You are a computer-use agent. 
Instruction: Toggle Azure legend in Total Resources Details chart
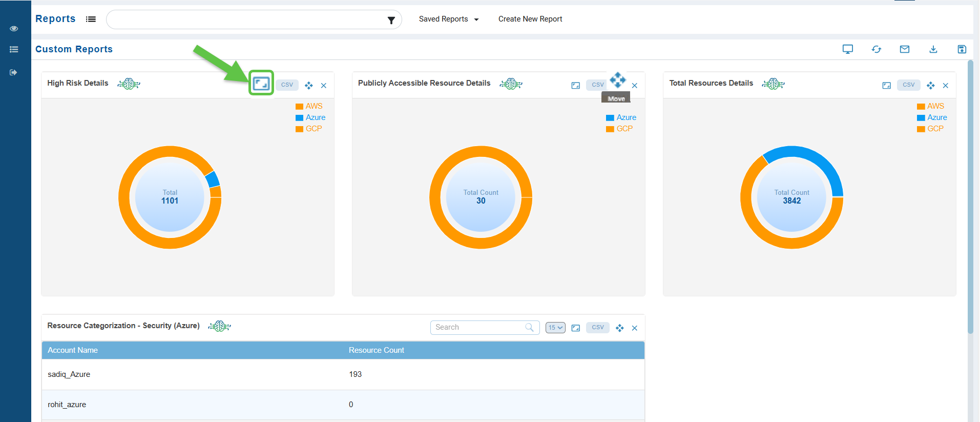932,117
